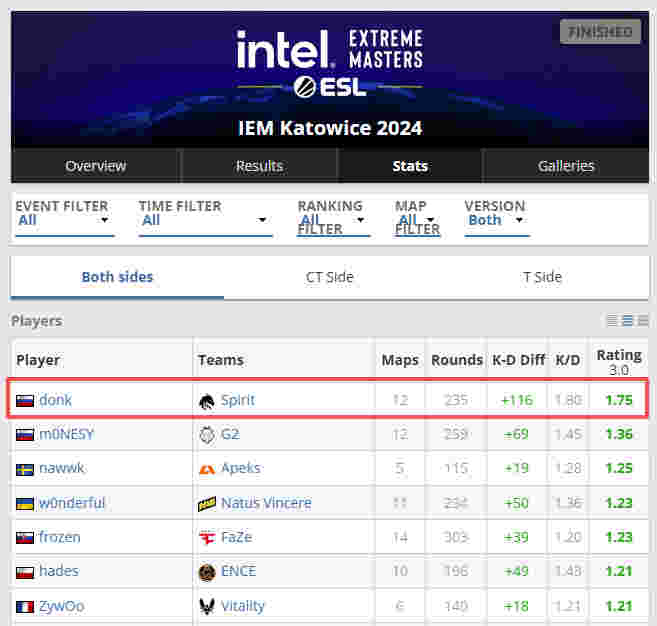Screen dimensions: 657x626
Task: Switch to the compact list view icon
Action: (x=612, y=321)
